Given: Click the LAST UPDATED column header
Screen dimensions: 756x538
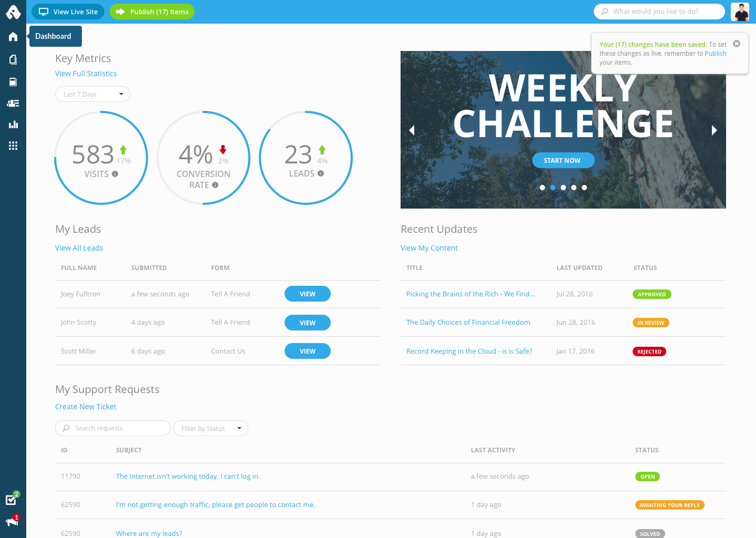Looking at the screenshot, I should [x=580, y=268].
